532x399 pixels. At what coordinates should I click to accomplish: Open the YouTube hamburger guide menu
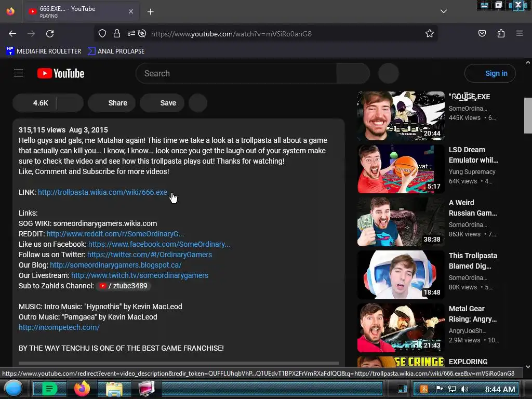click(x=19, y=73)
